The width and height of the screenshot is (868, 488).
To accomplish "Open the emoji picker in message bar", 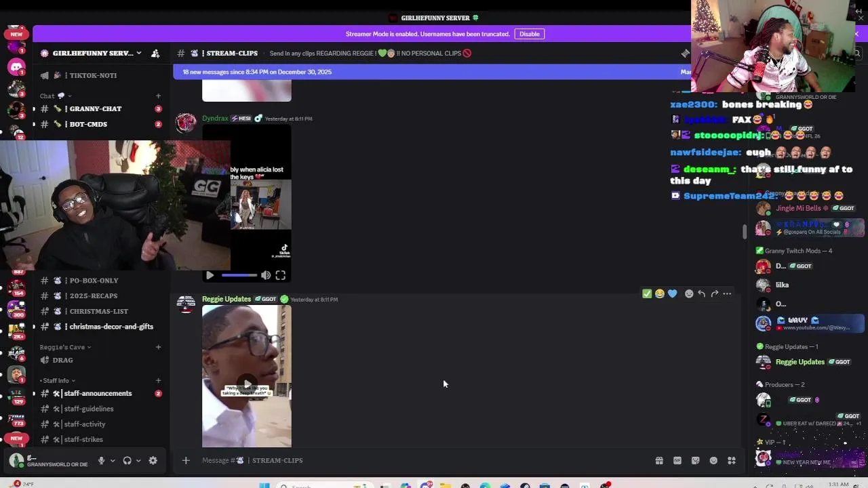I will click(x=713, y=460).
